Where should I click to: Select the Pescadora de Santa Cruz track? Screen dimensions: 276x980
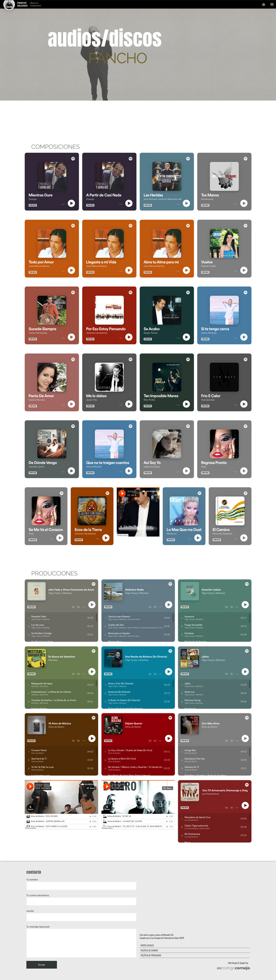(214, 819)
